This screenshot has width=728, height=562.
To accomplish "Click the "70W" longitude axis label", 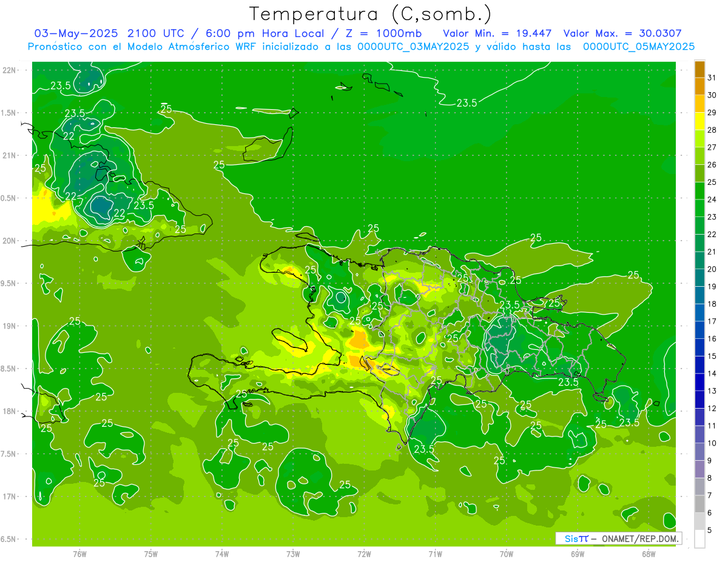I will click(507, 554).
